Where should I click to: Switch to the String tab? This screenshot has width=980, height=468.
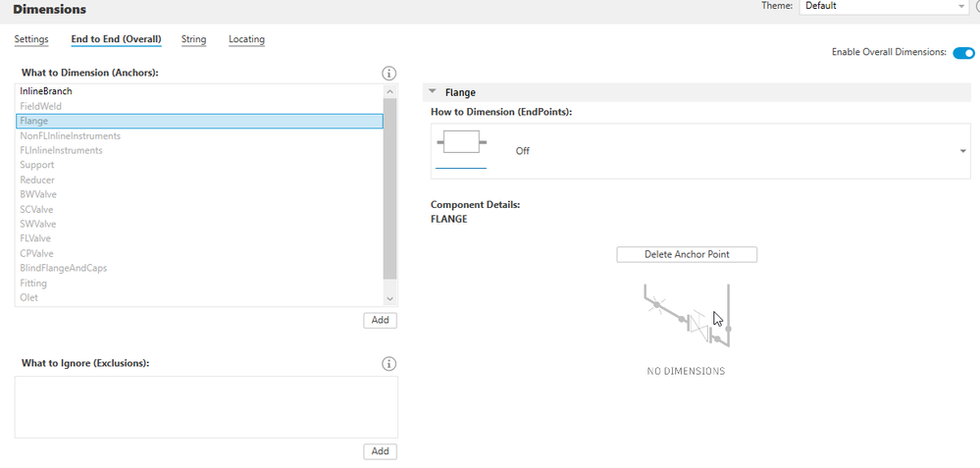[x=194, y=39]
